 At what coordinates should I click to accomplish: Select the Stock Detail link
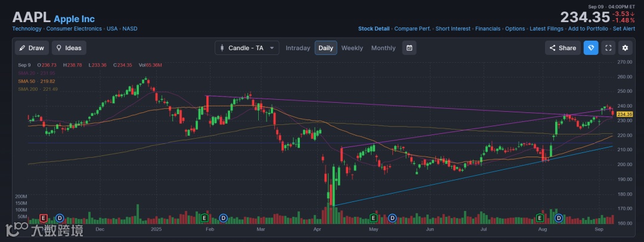[x=374, y=29]
